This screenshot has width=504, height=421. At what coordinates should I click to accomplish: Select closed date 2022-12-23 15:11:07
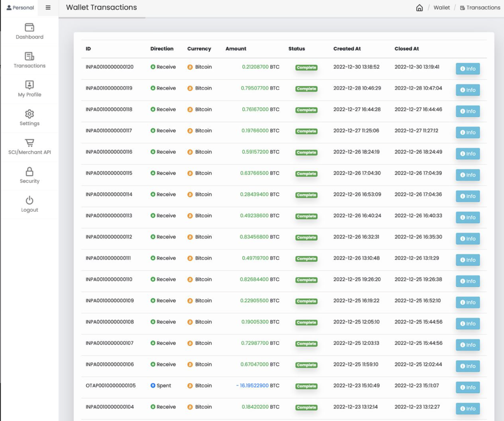[416, 385]
